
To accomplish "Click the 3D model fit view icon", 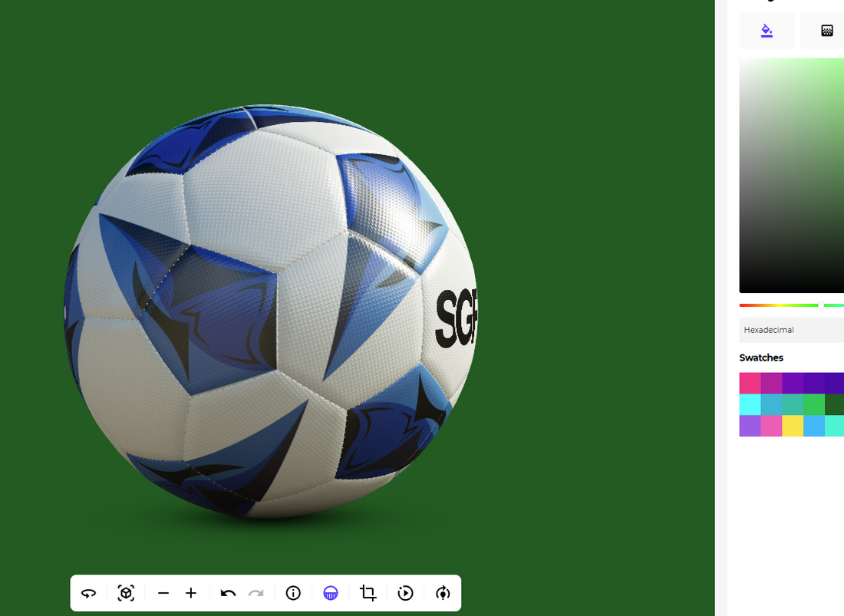I will coord(125,592).
